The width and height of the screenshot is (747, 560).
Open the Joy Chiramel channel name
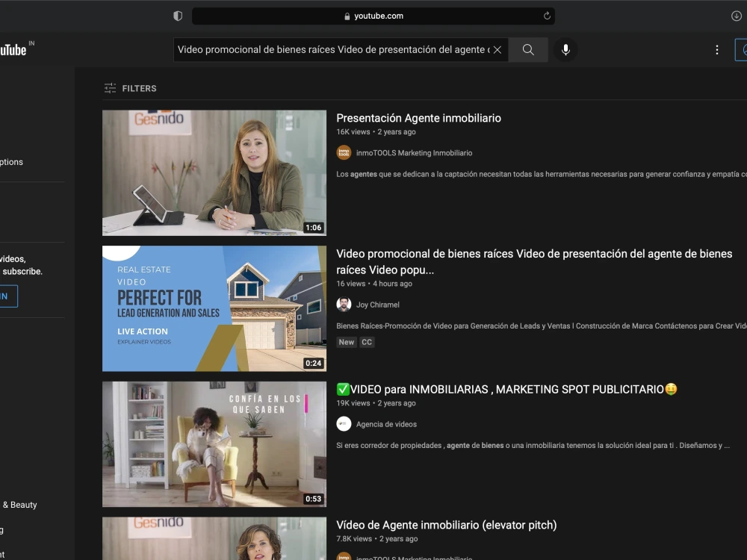(378, 305)
